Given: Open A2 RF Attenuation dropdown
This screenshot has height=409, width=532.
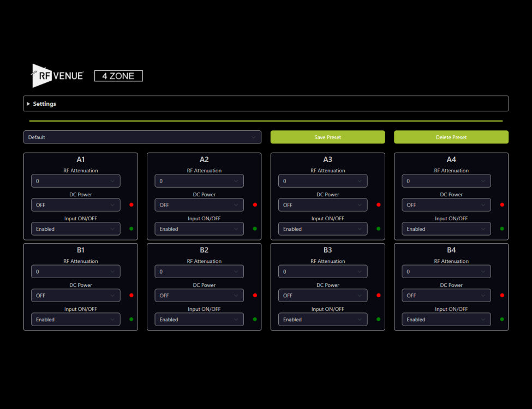Looking at the screenshot, I should coord(199,181).
